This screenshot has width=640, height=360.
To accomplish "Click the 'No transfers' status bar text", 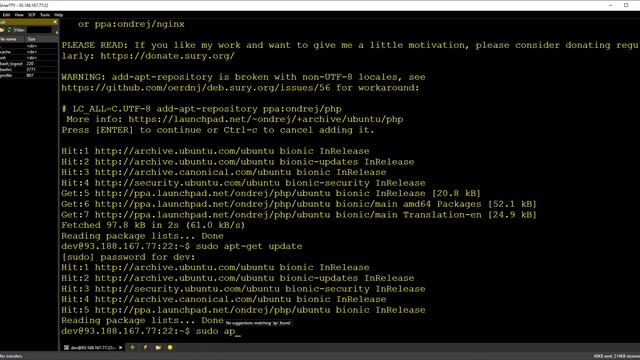I will (x=11, y=356).
